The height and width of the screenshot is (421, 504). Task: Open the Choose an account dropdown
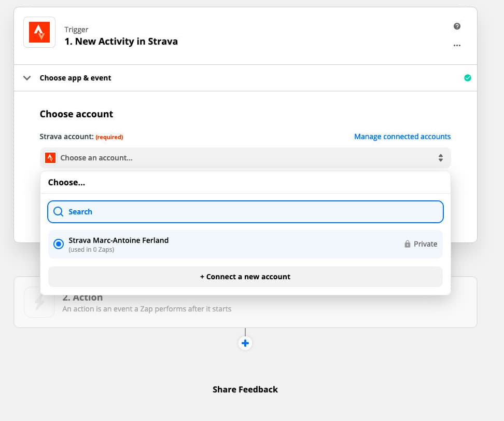point(244,157)
